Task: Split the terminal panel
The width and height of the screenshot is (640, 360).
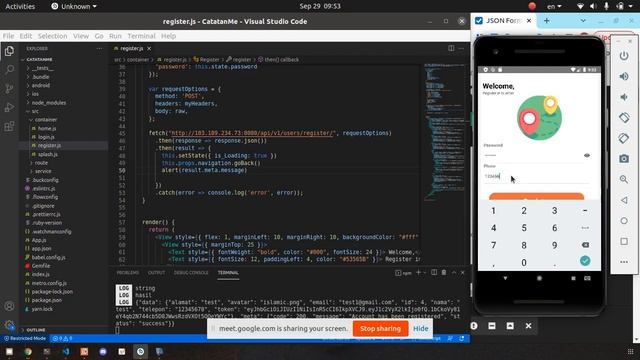Action: coord(434,273)
